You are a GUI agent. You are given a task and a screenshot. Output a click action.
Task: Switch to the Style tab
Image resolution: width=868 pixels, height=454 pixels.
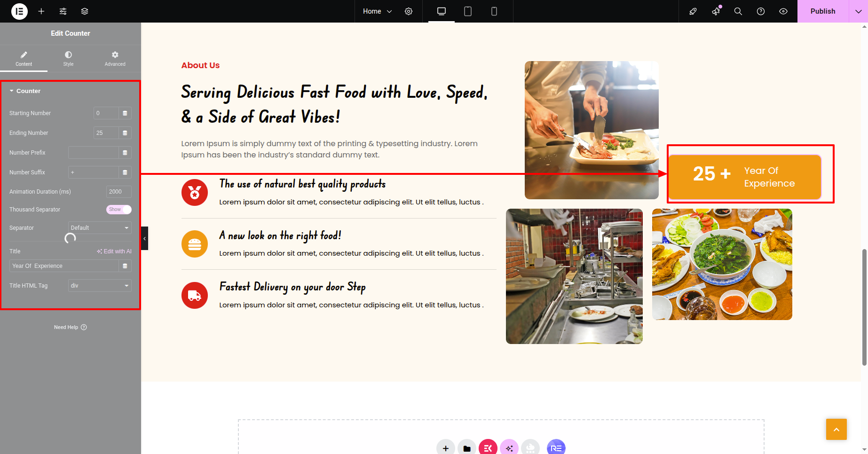(68, 59)
